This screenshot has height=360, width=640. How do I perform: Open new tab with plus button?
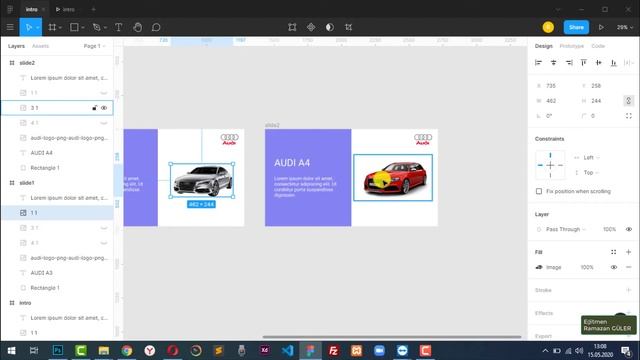point(93,9)
